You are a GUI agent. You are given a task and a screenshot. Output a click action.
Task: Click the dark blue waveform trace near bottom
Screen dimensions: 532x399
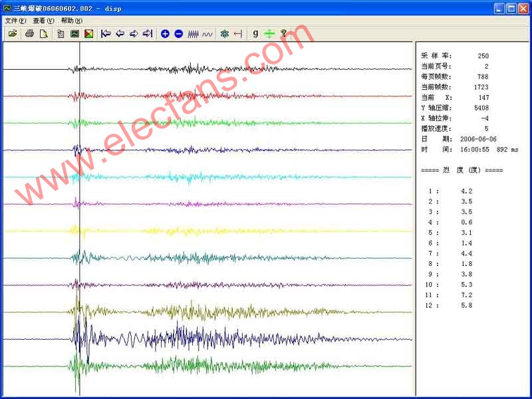[199, 338]
